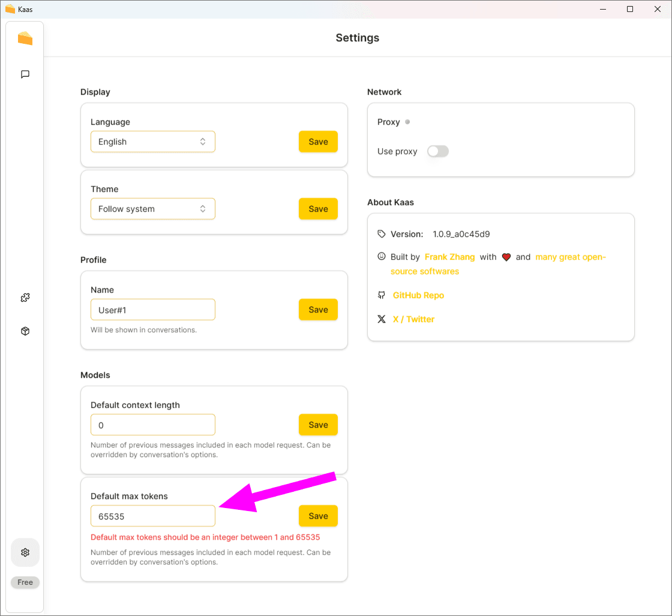Open the GitHub Repo link

[418, 295]
